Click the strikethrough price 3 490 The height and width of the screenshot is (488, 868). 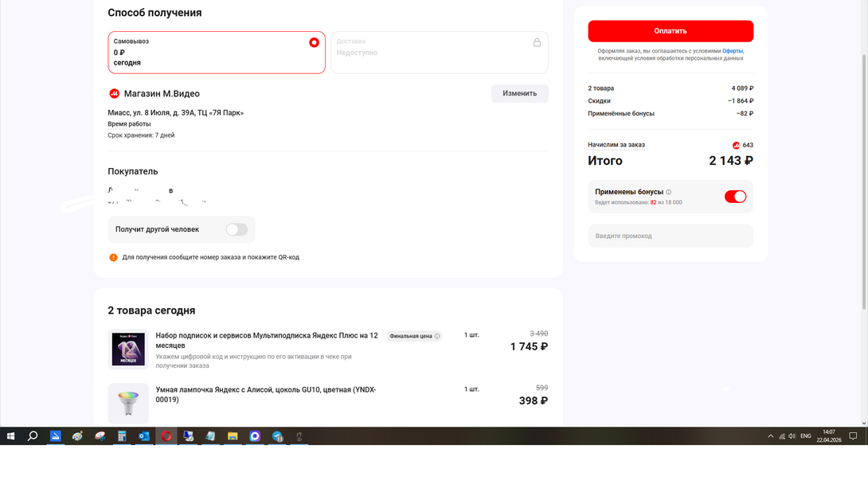pyautogui.click(x=538, y=334)
